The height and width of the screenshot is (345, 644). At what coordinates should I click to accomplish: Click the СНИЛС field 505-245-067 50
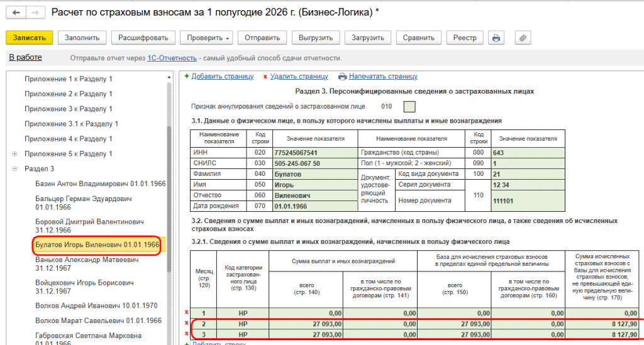(316, 163)
